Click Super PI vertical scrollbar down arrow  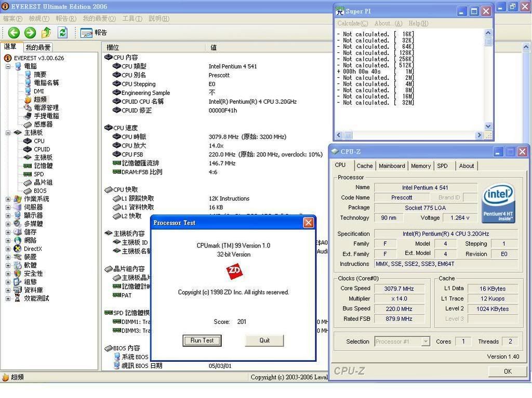point(488,126)
